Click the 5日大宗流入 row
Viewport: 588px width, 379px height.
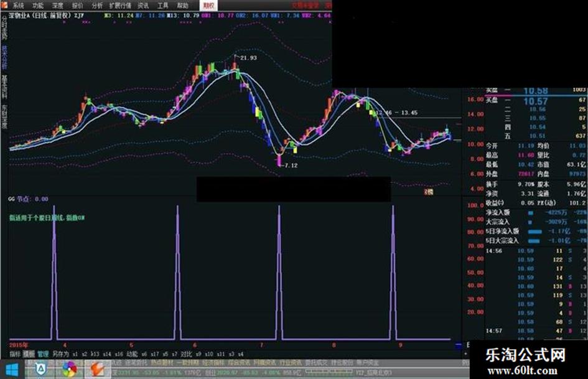[536, 241]
